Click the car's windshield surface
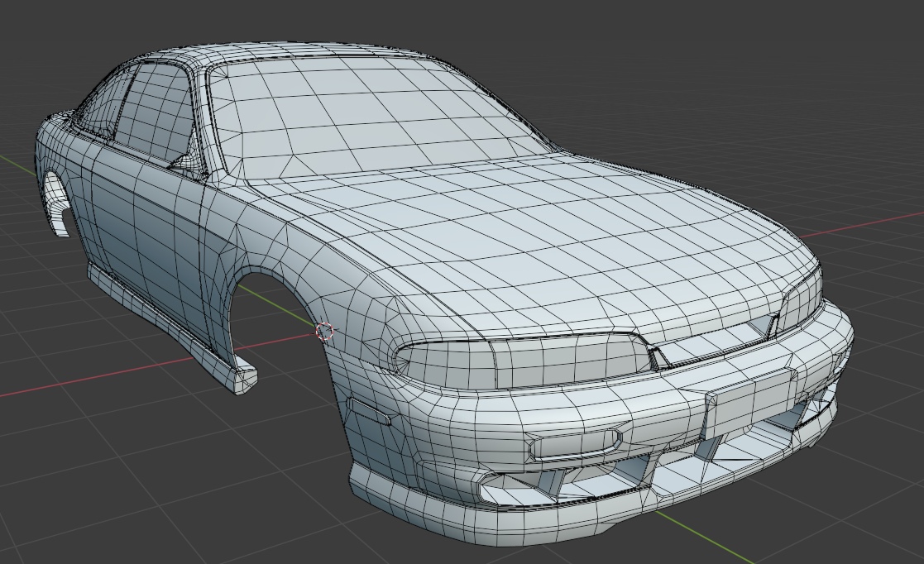The image size is (924, 564). click(x=377, y=115)
